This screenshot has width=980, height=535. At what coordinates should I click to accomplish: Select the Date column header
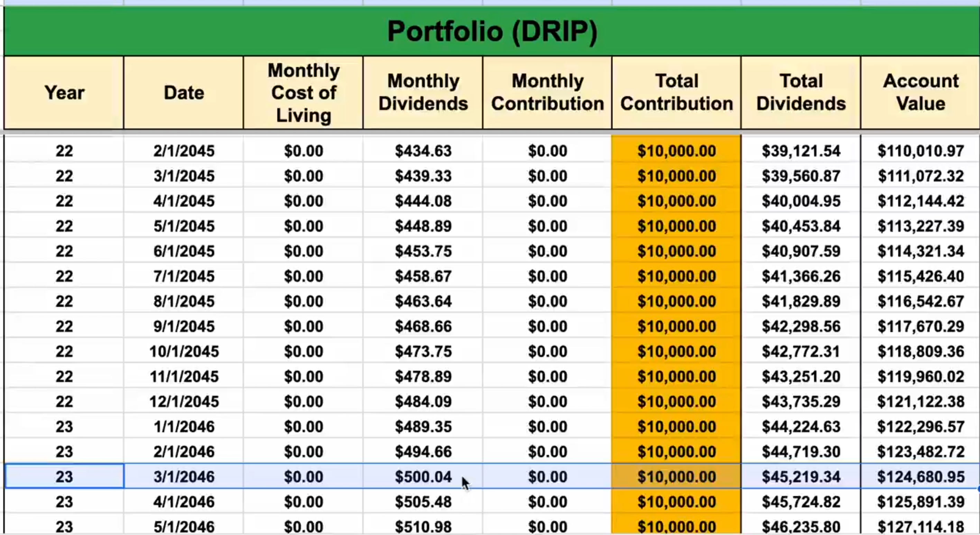click(x=184, y=93)
